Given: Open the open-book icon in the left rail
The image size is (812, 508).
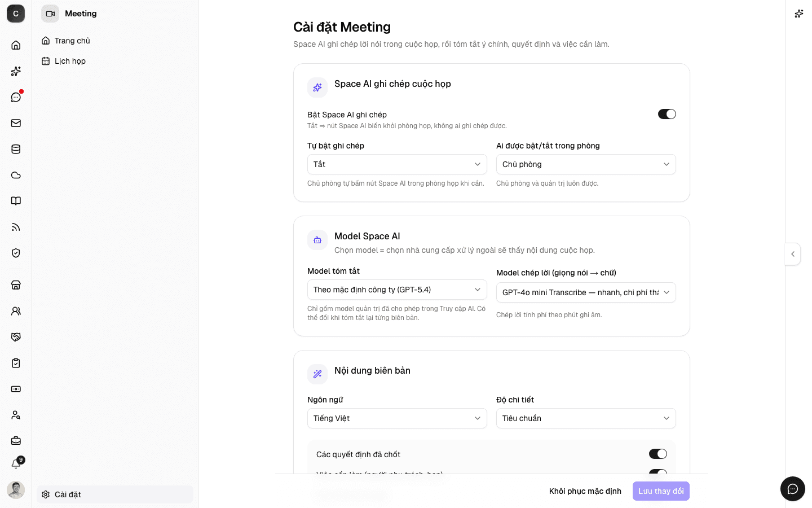Looking at the screenshot, I should click(16, 201).
